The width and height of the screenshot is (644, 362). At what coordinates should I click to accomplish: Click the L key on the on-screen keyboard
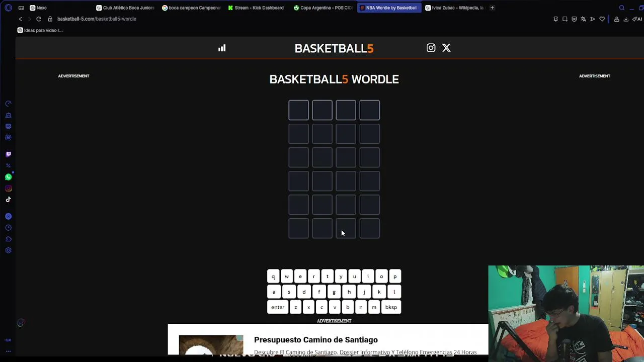point(394,292)
